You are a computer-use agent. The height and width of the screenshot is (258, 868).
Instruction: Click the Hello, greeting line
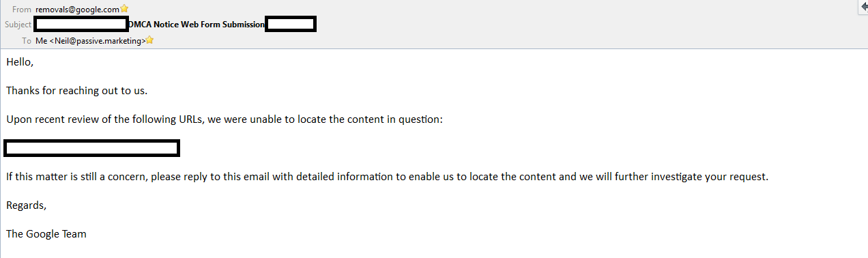pos(20,62)
